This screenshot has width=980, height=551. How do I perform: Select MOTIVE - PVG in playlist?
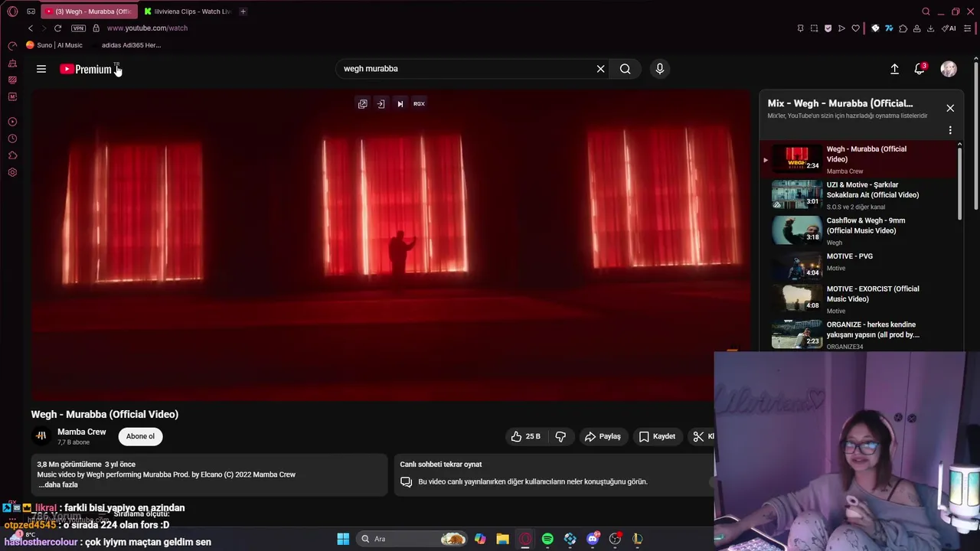(859, 266)
